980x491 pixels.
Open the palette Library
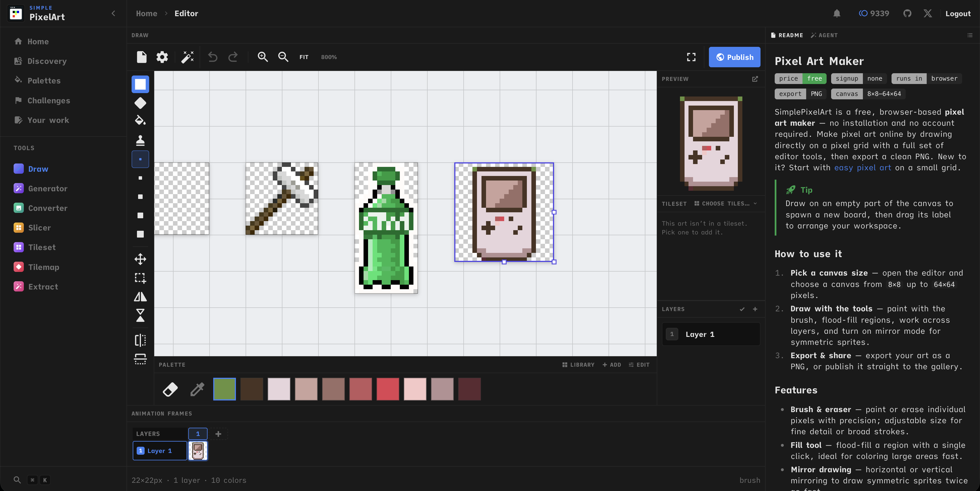click(x=578, y=364)
